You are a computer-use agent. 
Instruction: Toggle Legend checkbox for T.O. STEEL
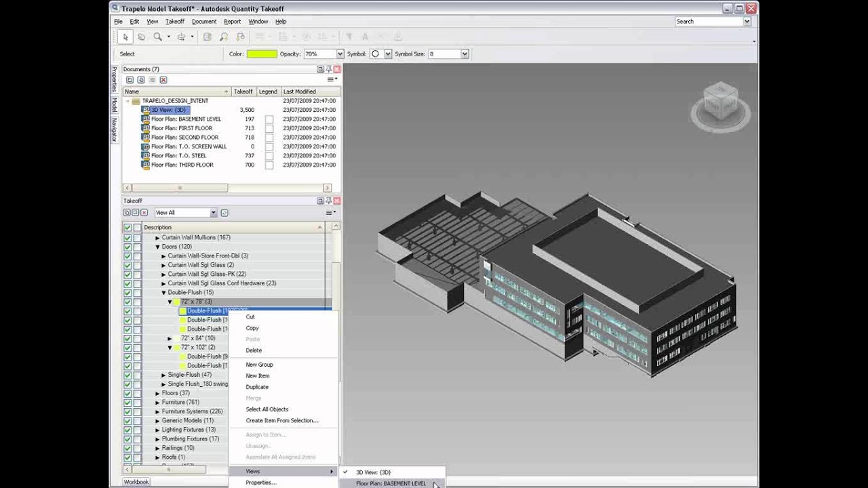coord(269,156)
